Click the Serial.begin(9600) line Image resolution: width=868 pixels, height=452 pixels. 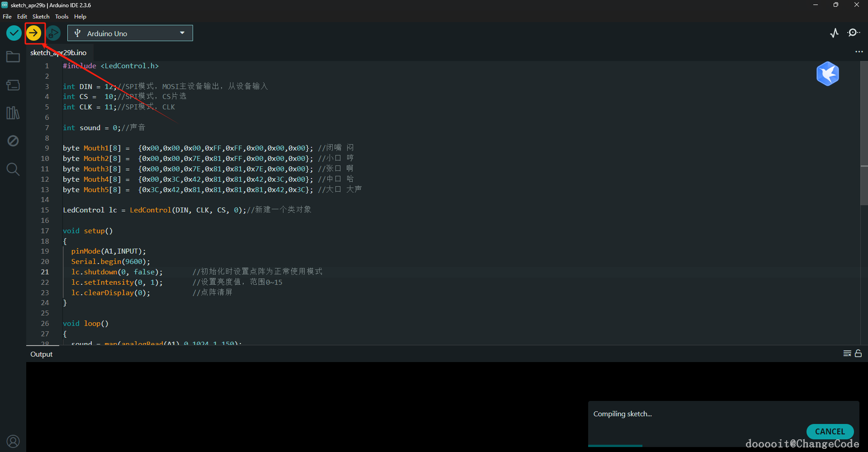point(110,262)
